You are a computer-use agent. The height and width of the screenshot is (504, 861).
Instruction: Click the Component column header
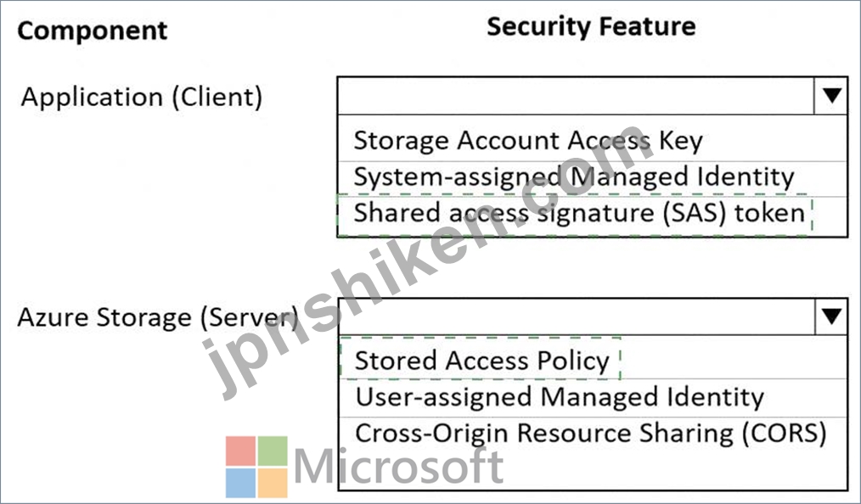pyautogui.click(x=93, y=31)
